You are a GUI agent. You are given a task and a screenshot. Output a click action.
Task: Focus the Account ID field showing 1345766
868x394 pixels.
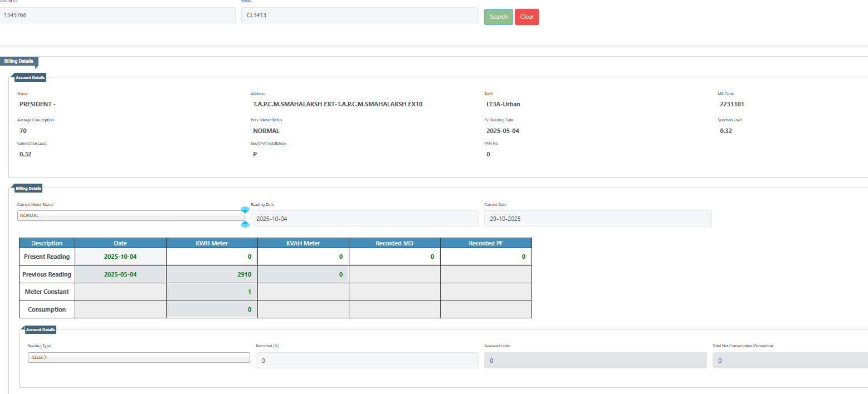pos(117,16)
